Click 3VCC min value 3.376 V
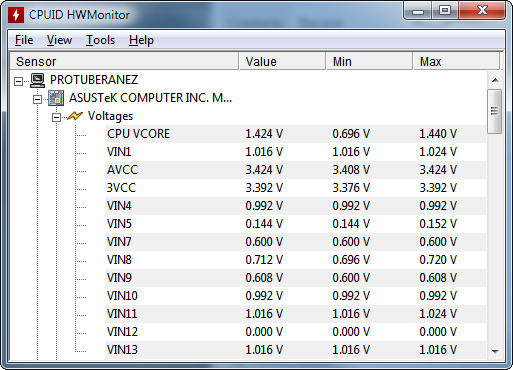513x370 pixels. [351, 188]
